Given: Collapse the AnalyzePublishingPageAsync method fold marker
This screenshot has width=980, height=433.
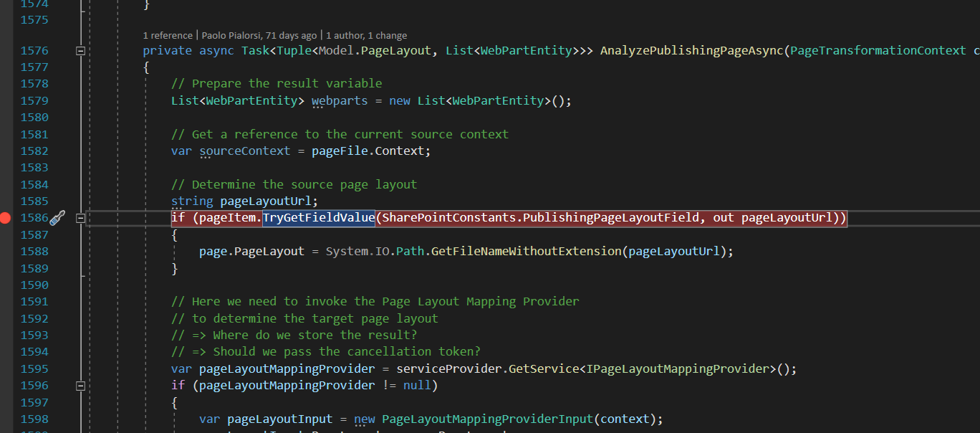Looking at the screenshot, I should 80,50.
